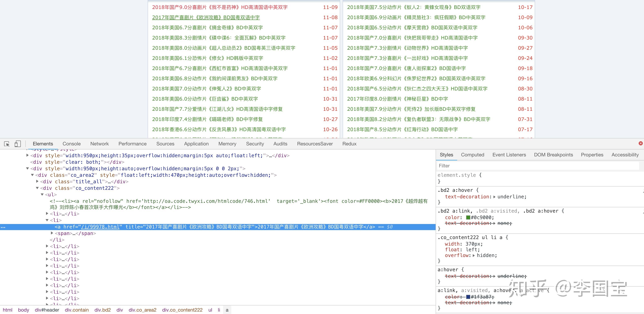The height and width of the screenshot is (314, 644).
Task: Open the 红海行动 movie link
Action: 402,130
